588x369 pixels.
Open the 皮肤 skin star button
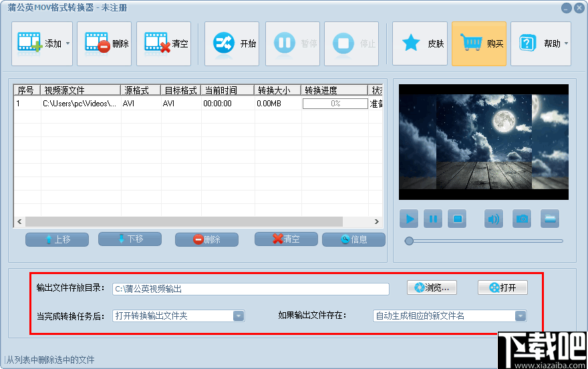(x=420, y=43)
